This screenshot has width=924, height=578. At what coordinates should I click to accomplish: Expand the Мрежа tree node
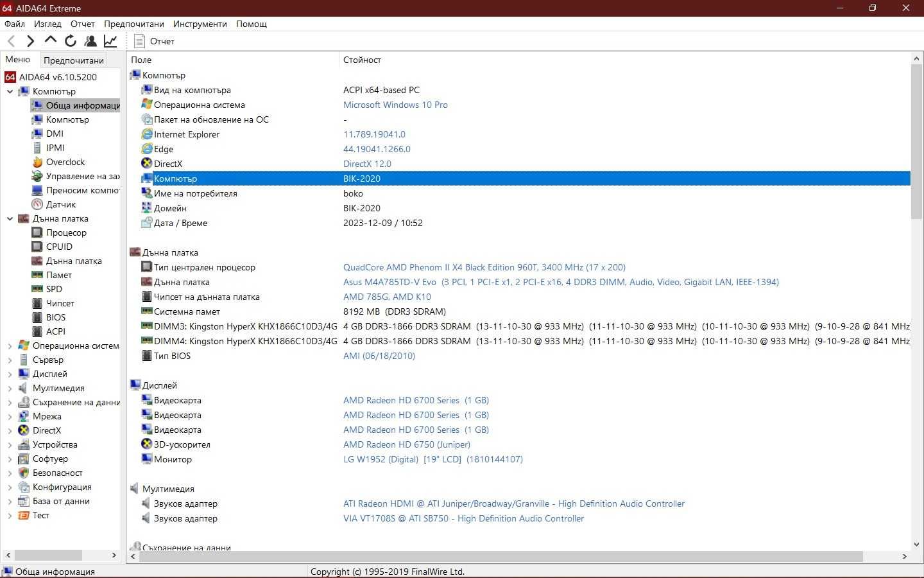click(10, 416)
